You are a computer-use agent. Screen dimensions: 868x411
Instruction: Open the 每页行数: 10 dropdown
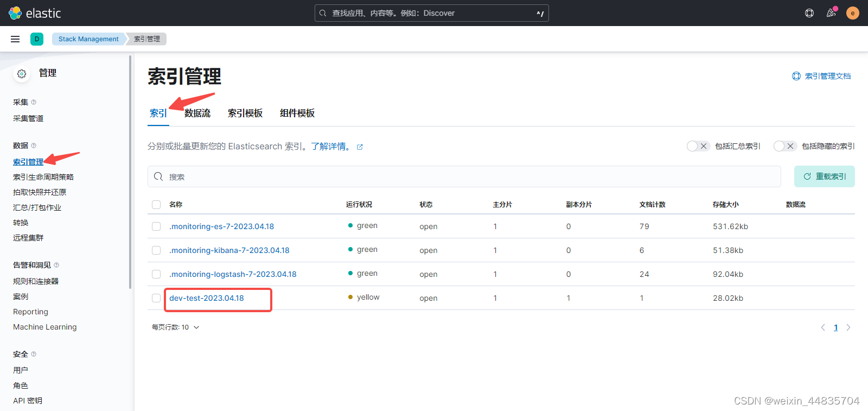176,327
